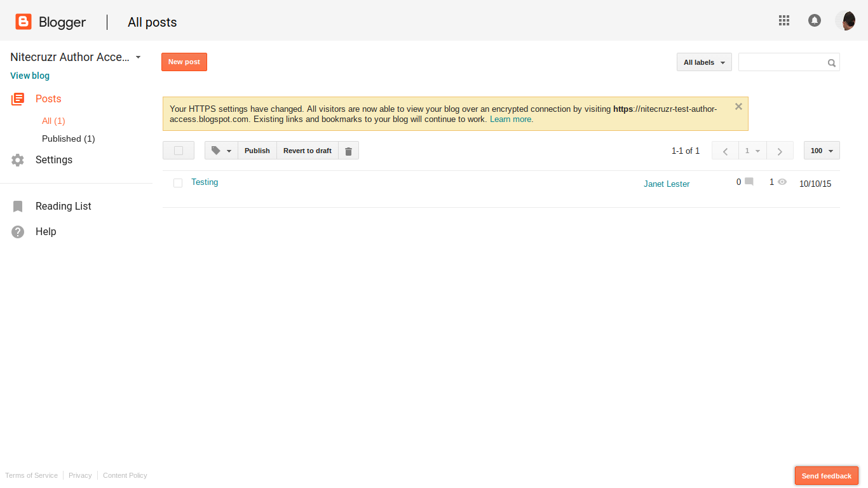Check the select-all posts checkbox
Screen dimensions: 868x488
(178, 150)
